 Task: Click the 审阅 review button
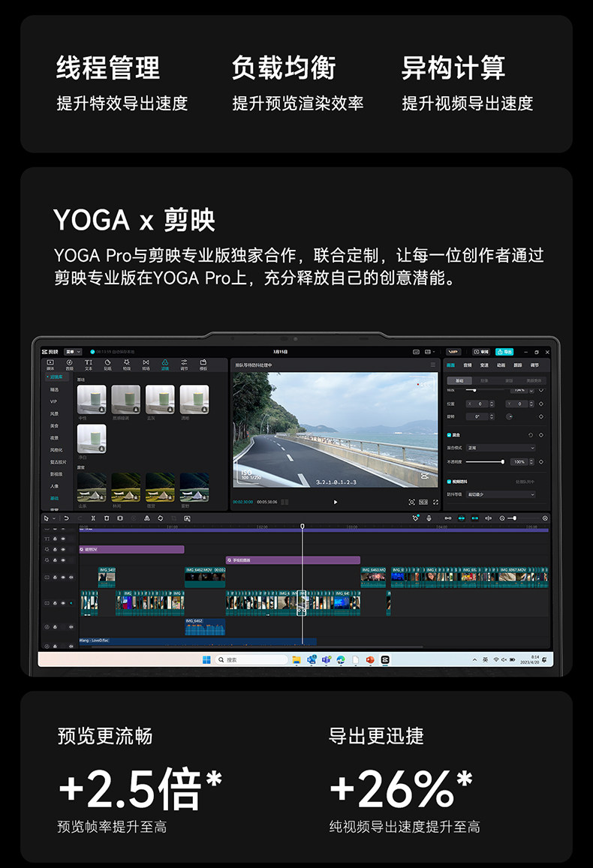pos(481,352)
